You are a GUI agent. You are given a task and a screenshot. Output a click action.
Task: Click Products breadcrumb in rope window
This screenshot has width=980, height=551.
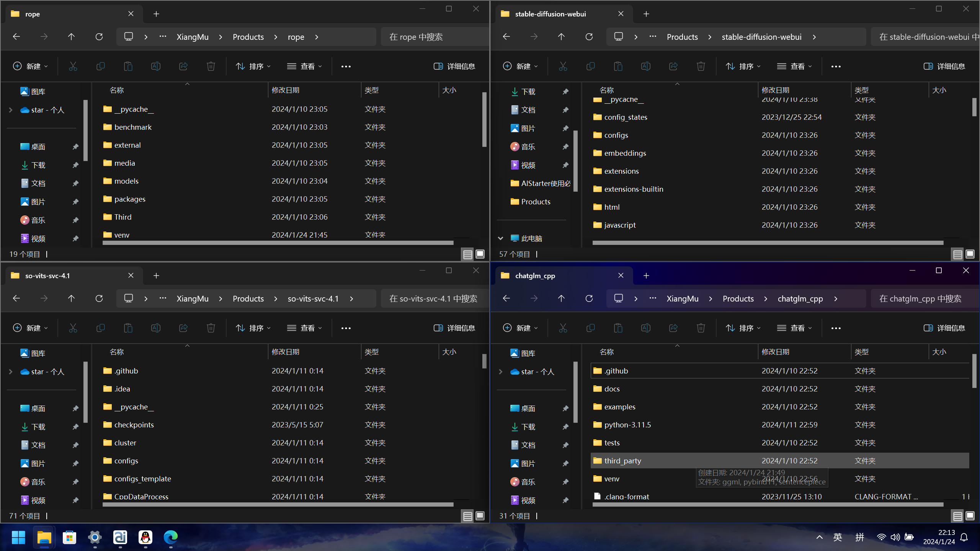(x=248, y=37)
